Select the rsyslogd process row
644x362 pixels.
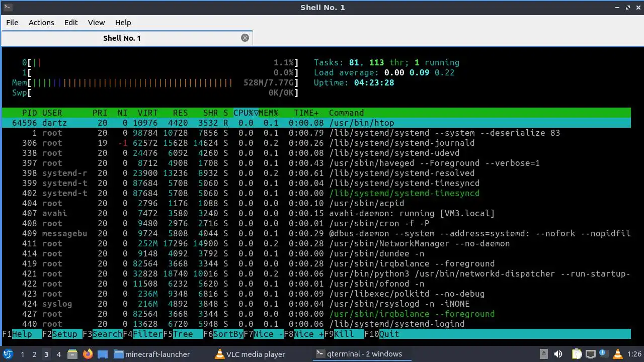coord(316,304)
